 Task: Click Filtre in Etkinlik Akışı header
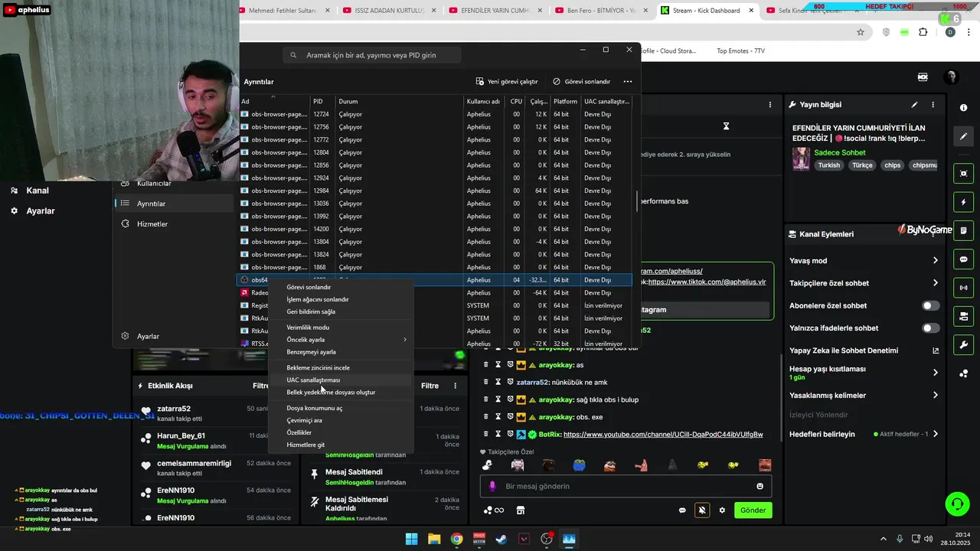point(260,386)
